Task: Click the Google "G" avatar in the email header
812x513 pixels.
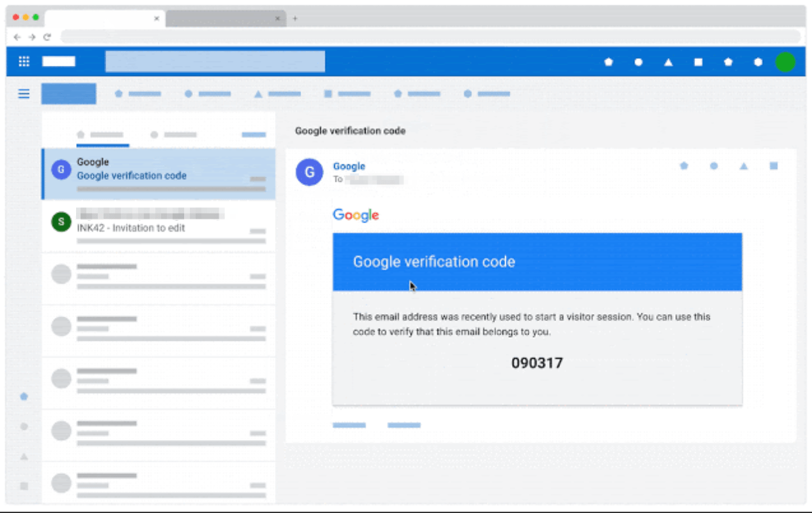Action: [x=309, y=172]
